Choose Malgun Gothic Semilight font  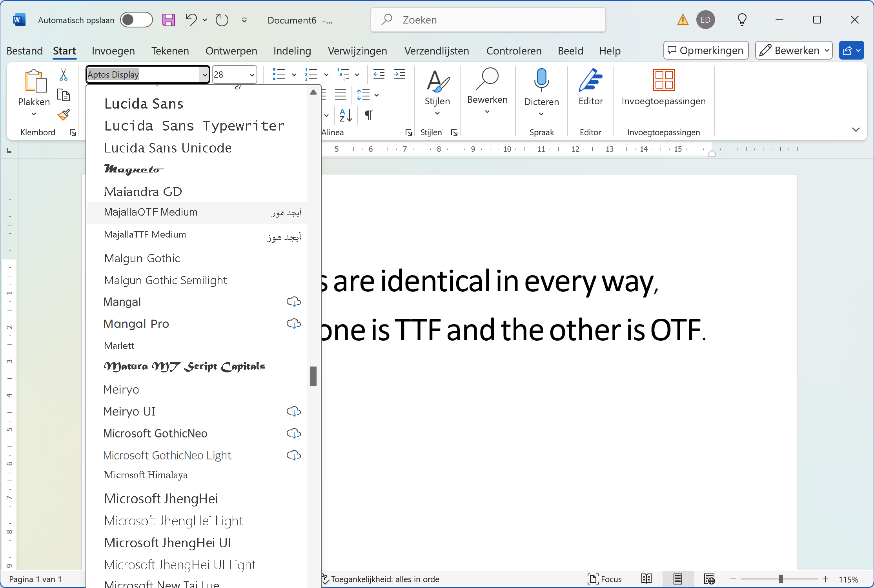click(196, 280)
